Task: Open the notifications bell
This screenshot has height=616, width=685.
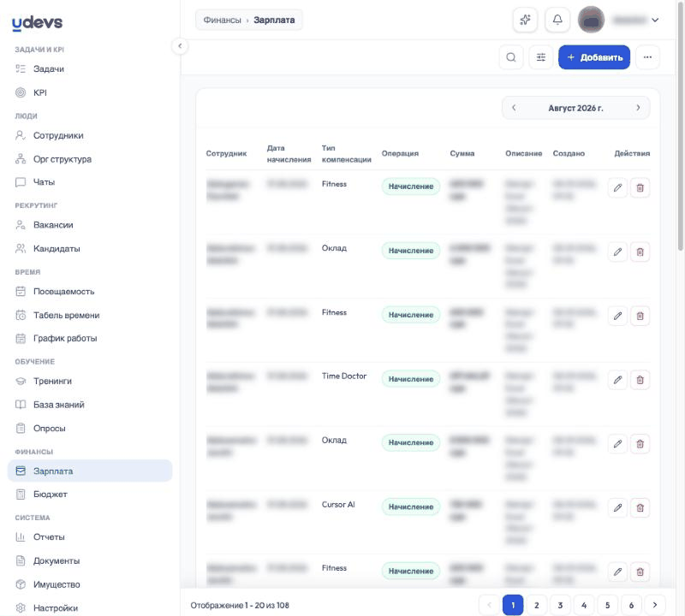Action: coord(557,20)
